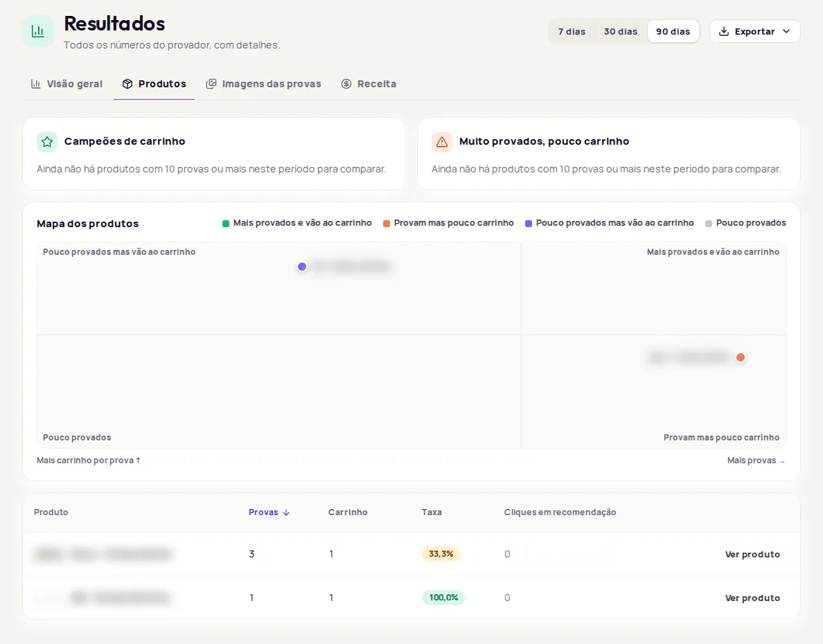The height and width of the screenshot is (644, 823).
Task: Open the Produtos tab
Action: tap(154, 84)
